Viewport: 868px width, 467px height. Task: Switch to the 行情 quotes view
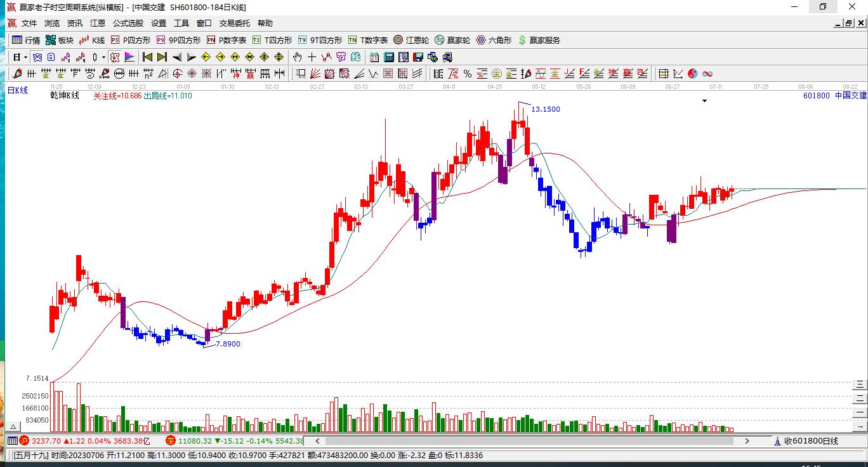pos(26,40)
